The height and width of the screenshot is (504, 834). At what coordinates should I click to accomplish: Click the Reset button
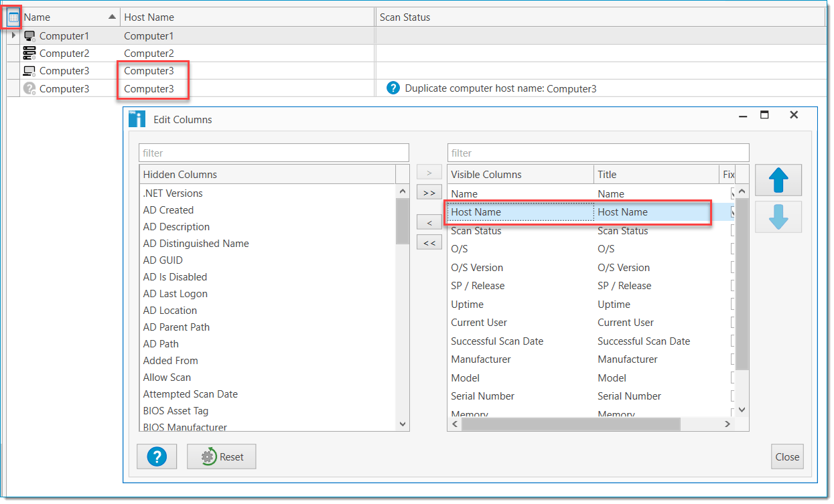click(221, 456)
